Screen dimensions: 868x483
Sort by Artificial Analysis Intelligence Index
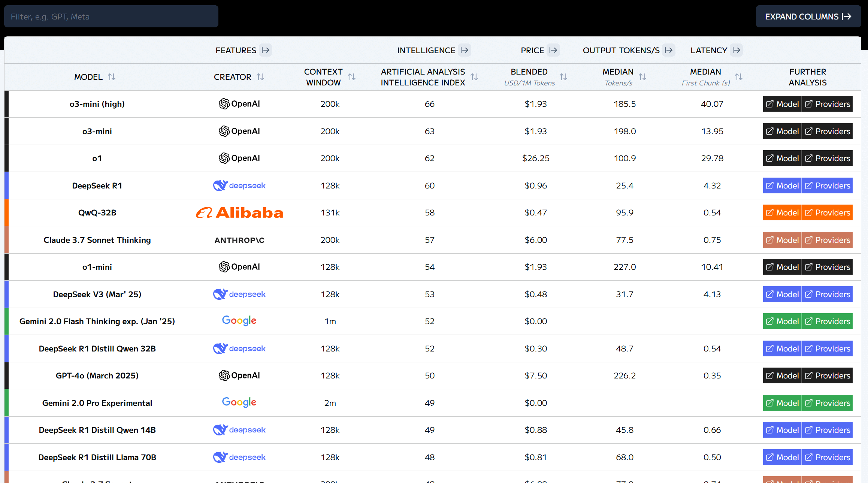click(474, 77)
